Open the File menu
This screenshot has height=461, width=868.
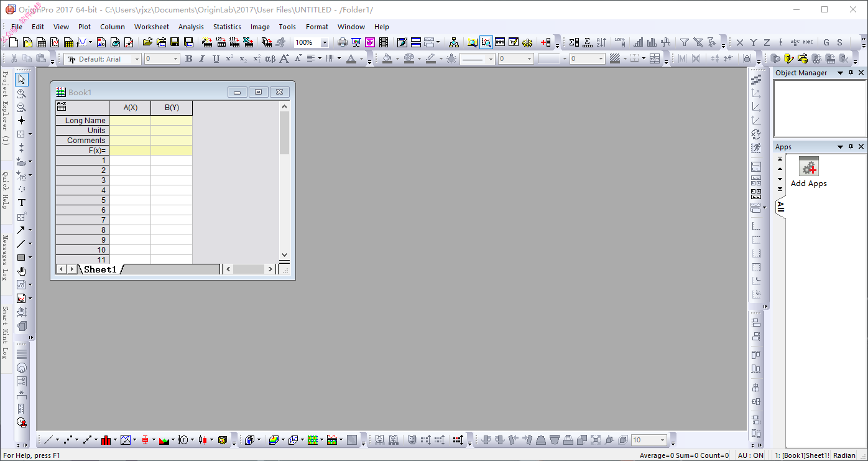[x=17, y=27]
